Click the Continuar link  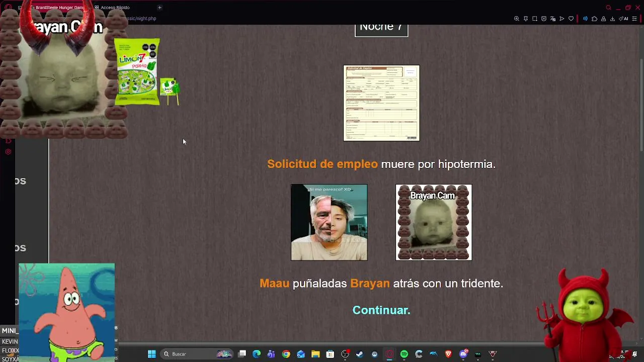coord(381,310)
